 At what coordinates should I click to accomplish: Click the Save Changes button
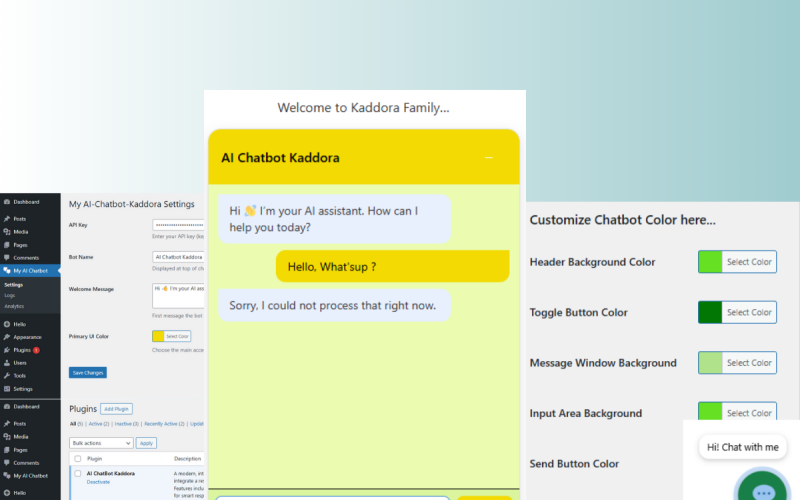coord(88,373)
